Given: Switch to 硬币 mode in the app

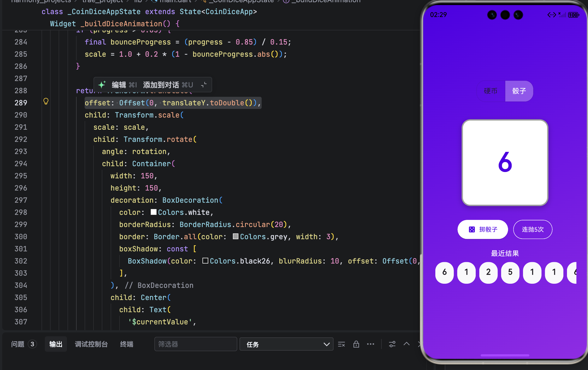Looking at the screenshot, I should [x=491, y=91].
